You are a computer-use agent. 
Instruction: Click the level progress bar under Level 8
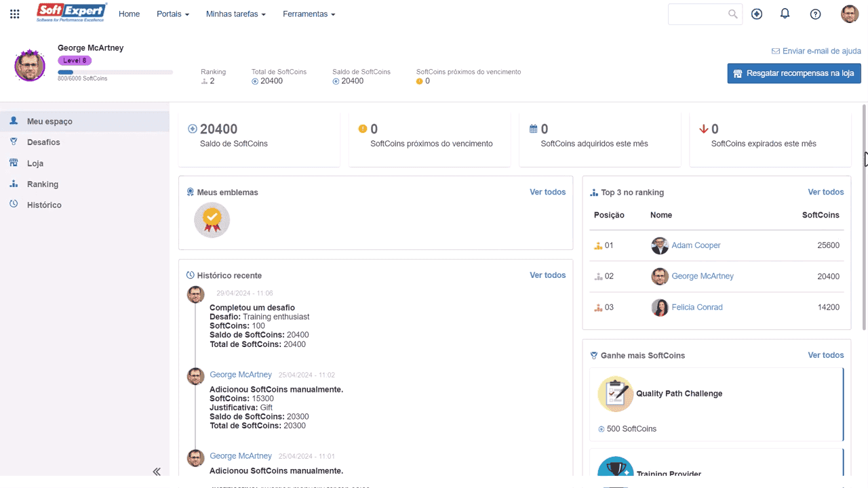point(115,72)
